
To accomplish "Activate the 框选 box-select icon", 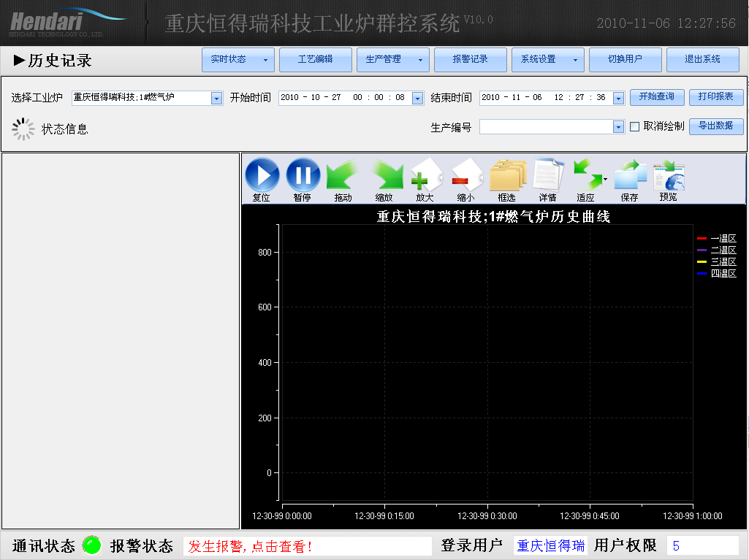I will point(508,175).
